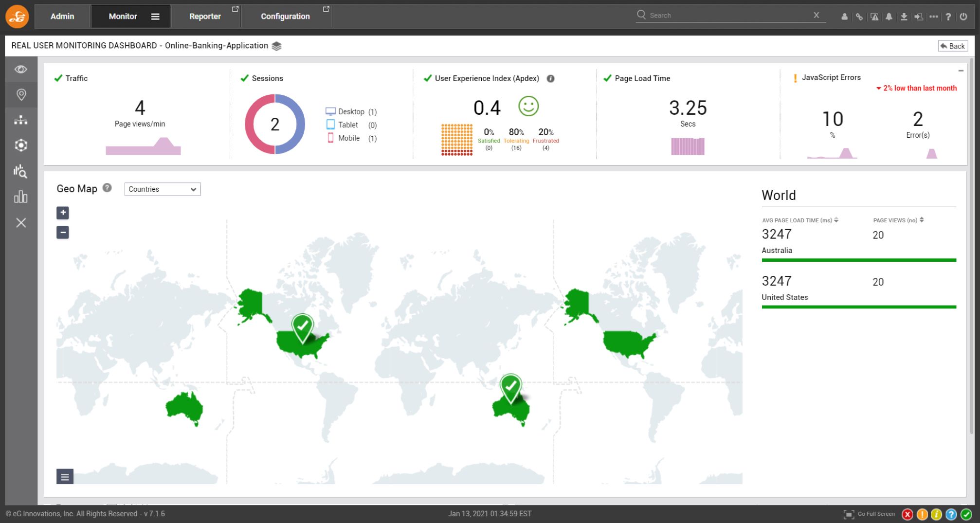Switch to the Admin tab
980x523 pixels.
(62, 17)
